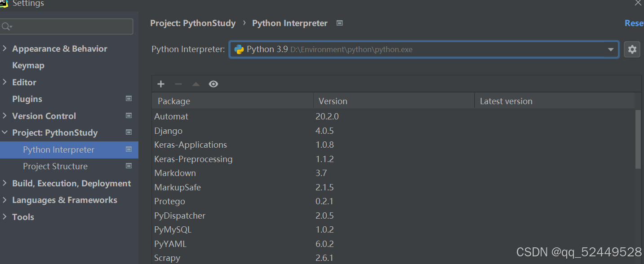The height and width of the screenshot is (264, 644).
Task: Click the remove package minus icon
Action: 178,84
